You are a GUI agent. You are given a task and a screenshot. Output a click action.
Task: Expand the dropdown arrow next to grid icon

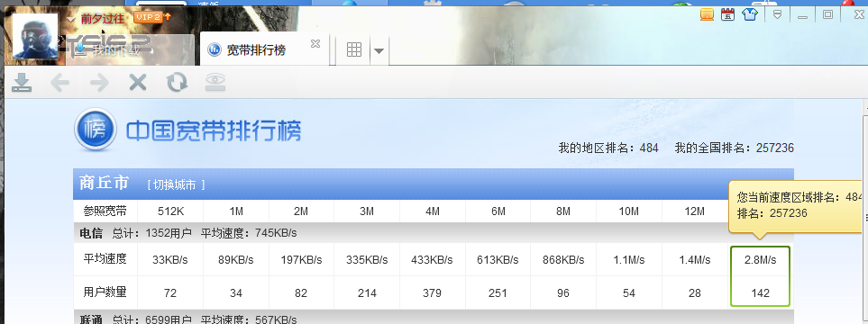coord(379,51)
